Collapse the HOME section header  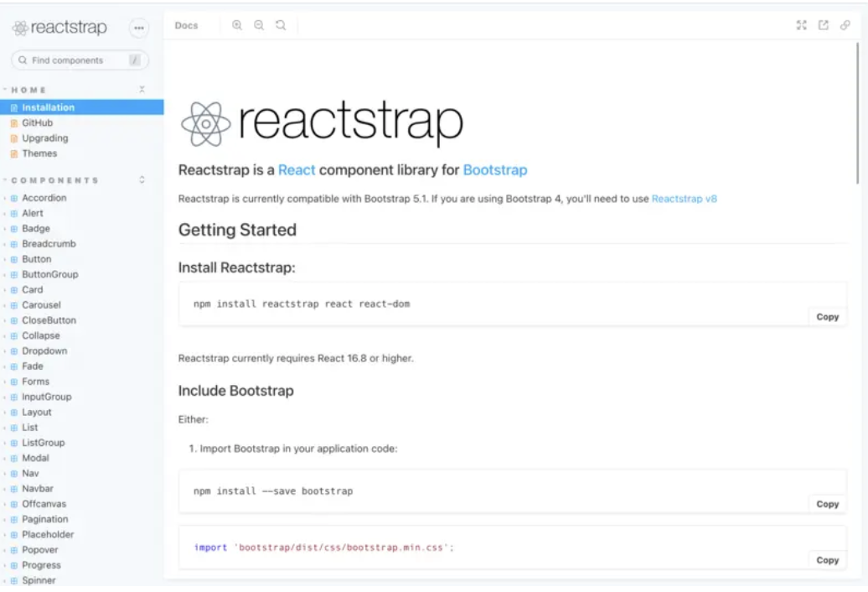coord(28,90)
